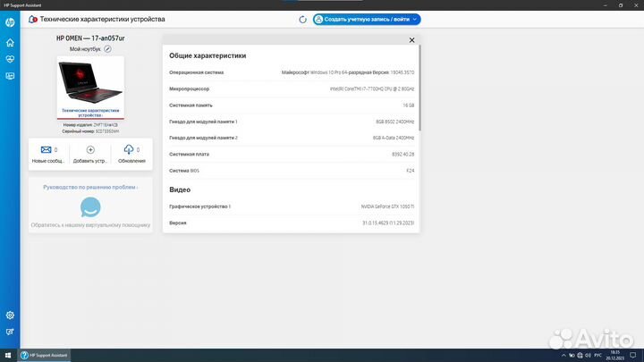Screen dimensions: 644x362
Task: Click the '16 GB' memory value
Action: (x=408, y=105)
